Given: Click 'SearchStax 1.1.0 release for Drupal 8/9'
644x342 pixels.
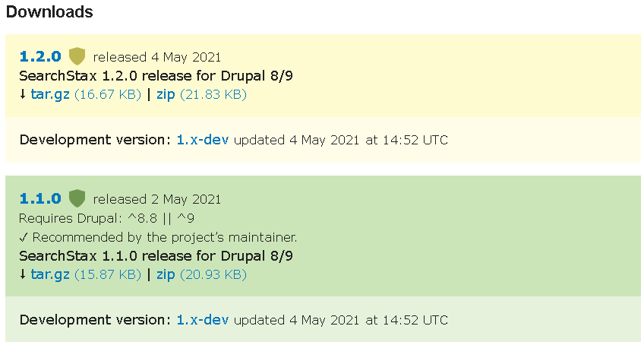Looking at the screenshot, I should pos(156,255).
